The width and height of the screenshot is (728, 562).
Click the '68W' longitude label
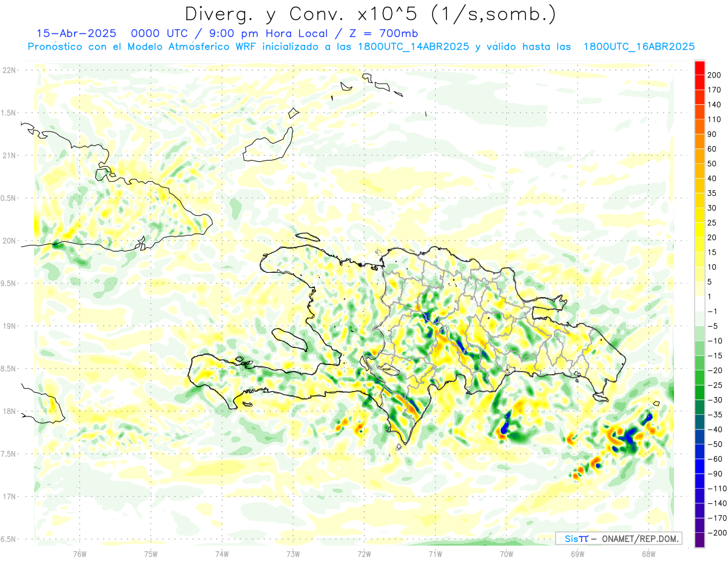click(648, 553)
